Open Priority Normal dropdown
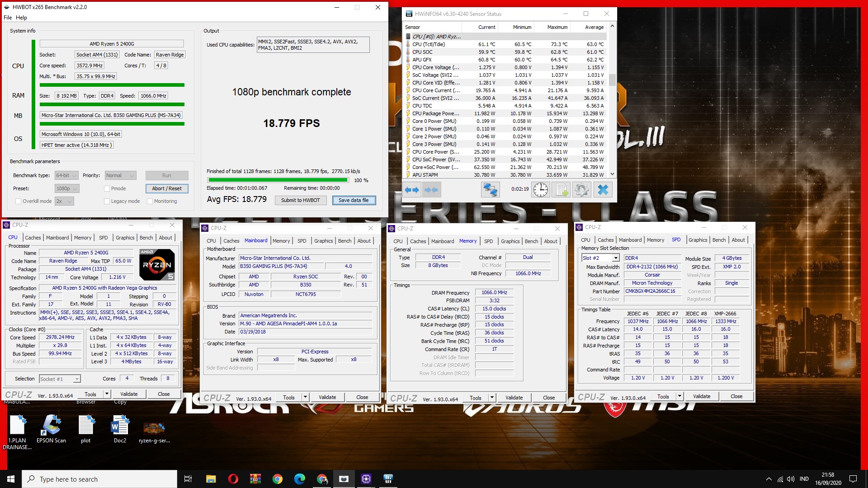 coord(120,175)
